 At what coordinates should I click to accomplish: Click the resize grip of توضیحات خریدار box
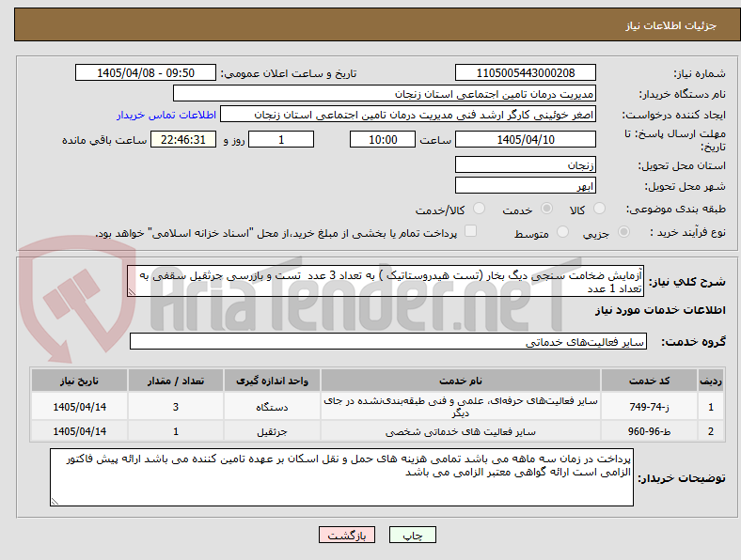[55, 502]
